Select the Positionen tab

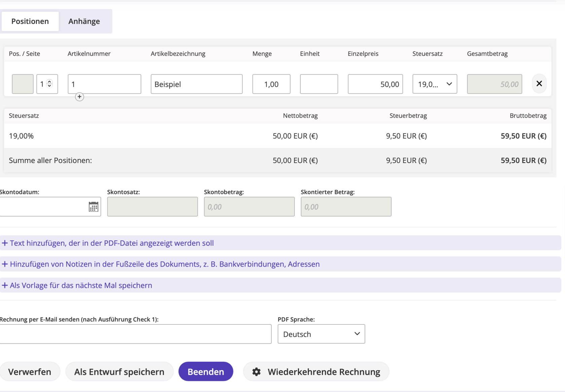30,22
